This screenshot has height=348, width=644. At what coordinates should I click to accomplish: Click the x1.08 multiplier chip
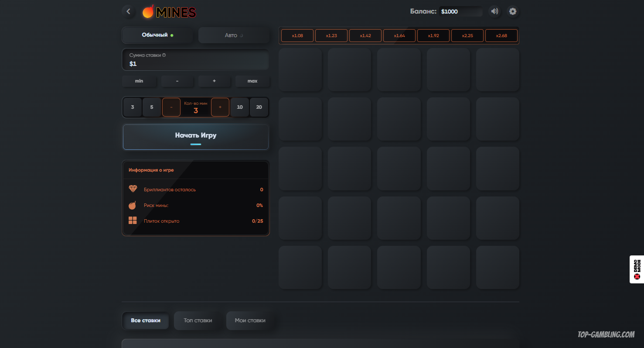[x=297, y=36]
